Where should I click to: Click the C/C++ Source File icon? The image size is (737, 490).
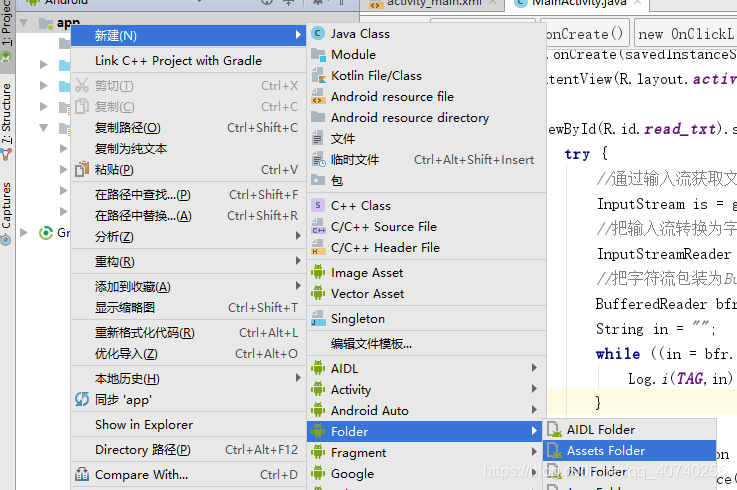pyautogui.click(x=318, y=226)
